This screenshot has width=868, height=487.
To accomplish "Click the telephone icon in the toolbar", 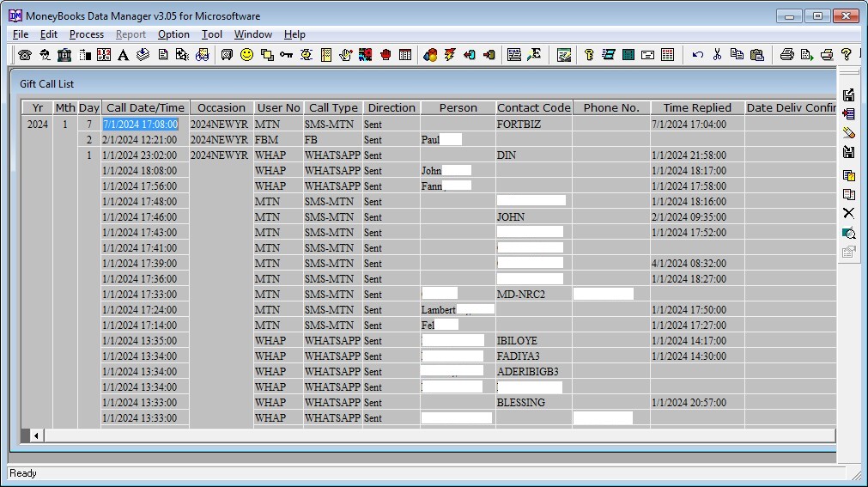I will [24, 55].
